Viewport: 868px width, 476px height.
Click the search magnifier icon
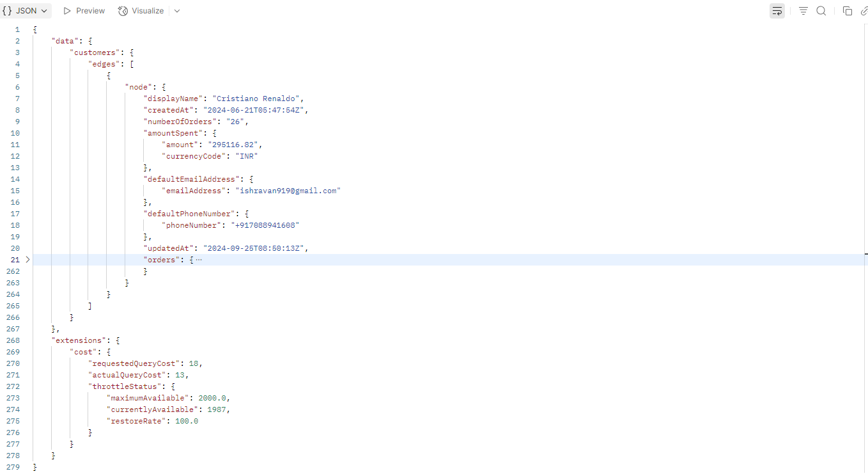(x=821, y=11)
